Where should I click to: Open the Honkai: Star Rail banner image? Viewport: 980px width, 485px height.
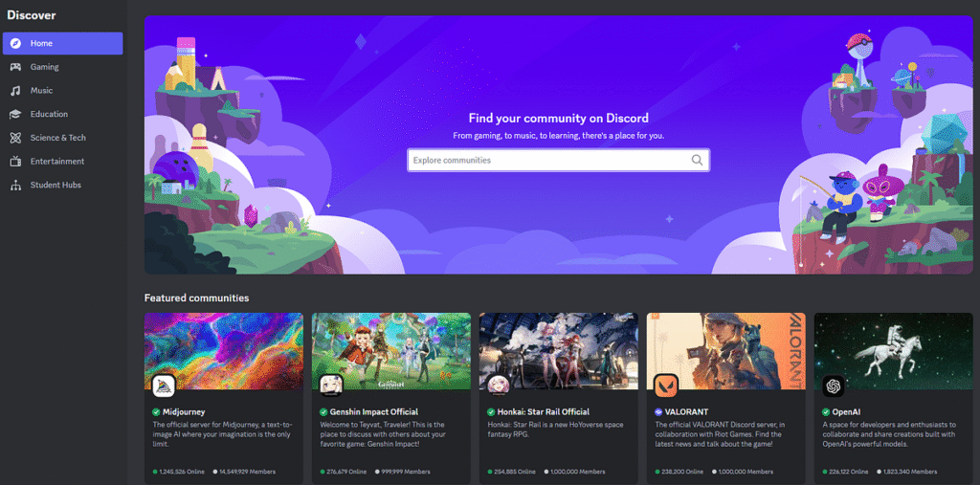[559, 351]
